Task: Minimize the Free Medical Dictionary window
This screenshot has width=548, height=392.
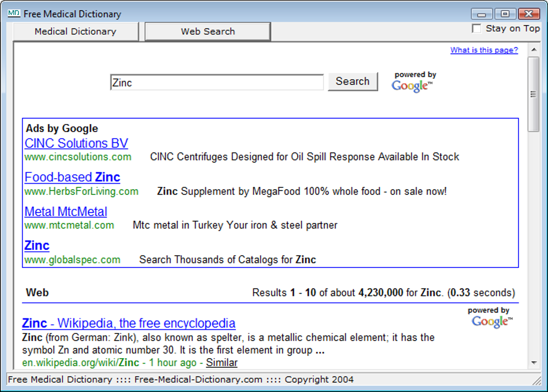Action: click(x=481, y=14)
